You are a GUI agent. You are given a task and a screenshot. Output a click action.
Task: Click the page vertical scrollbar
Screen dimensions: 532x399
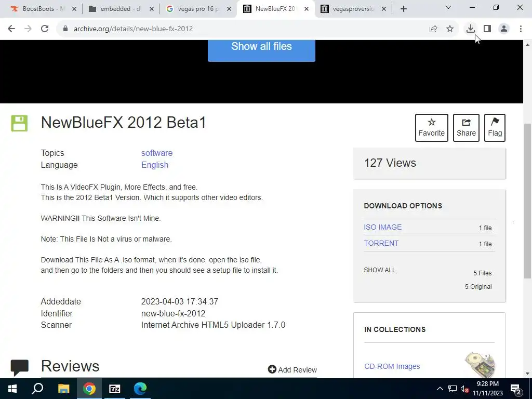tap(527, 200)
